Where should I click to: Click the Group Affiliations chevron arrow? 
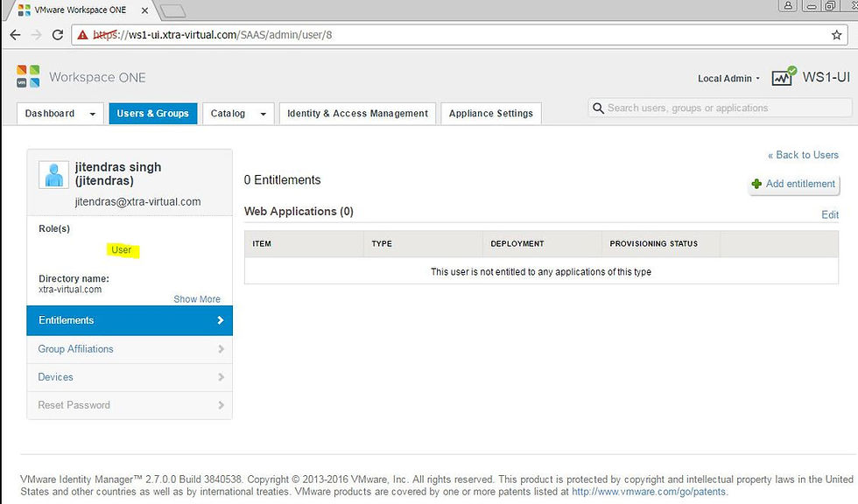click(221, 349)
